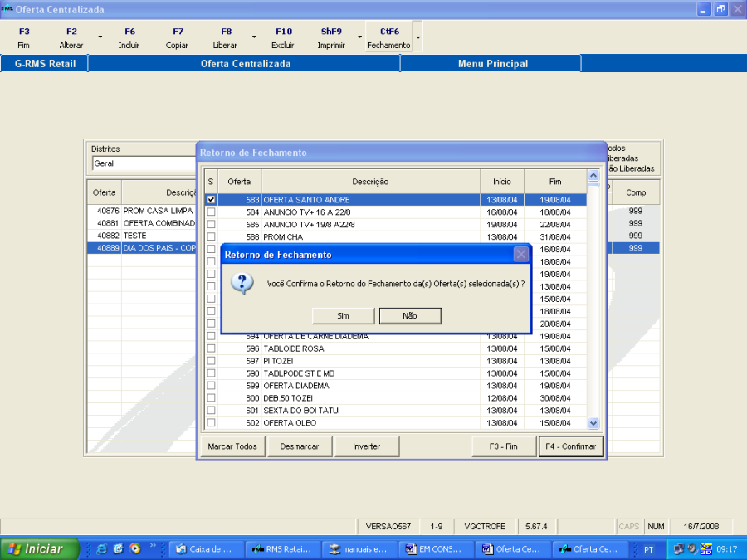Click F10 Excluir toolbar button
This screenshot has width=747, height=560.
click(x=284, y=37)
